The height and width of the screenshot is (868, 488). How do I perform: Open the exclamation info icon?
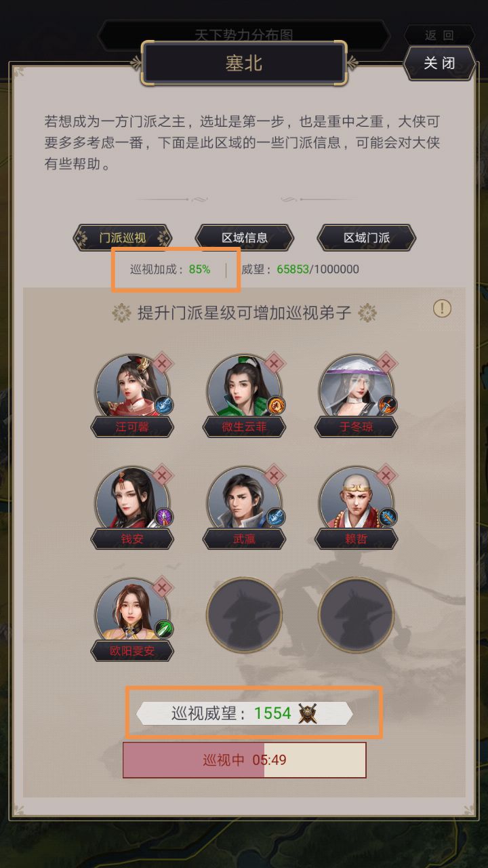pyautogui.click(x=442, y=309)
